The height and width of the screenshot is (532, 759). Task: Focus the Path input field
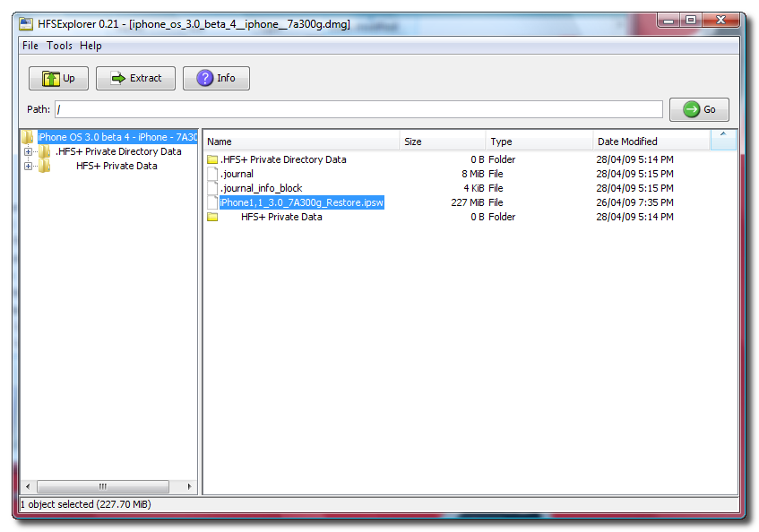point(358,109)
